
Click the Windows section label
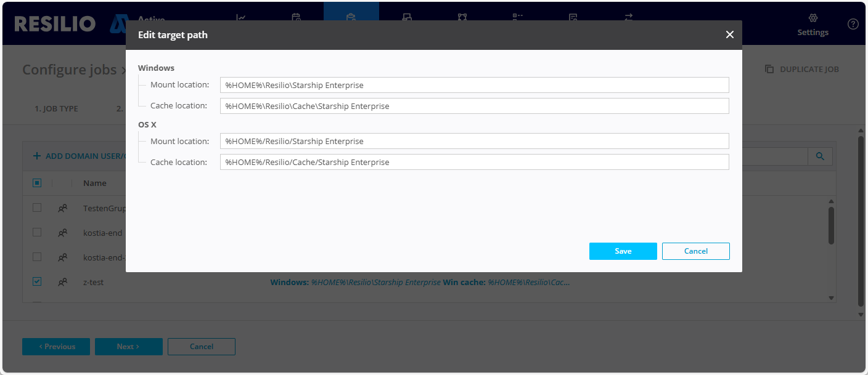tap(156, 68)
